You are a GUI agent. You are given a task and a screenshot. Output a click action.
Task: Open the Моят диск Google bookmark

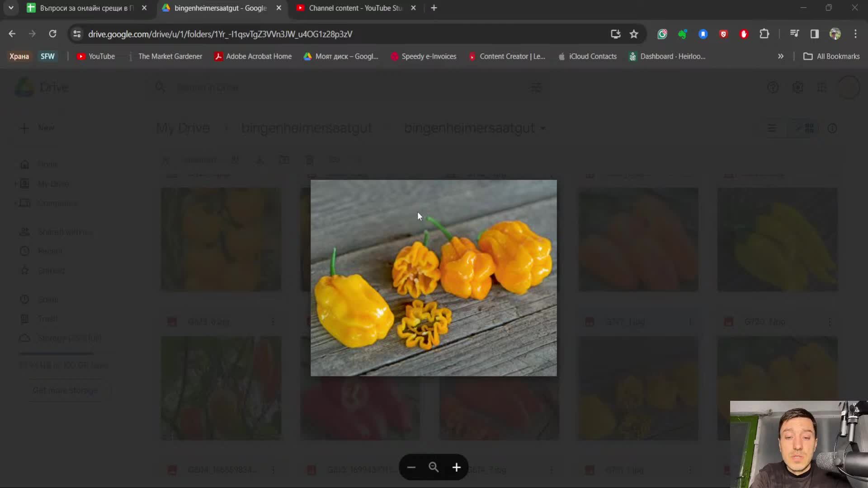pyautogui.click(x=341, y=56)
